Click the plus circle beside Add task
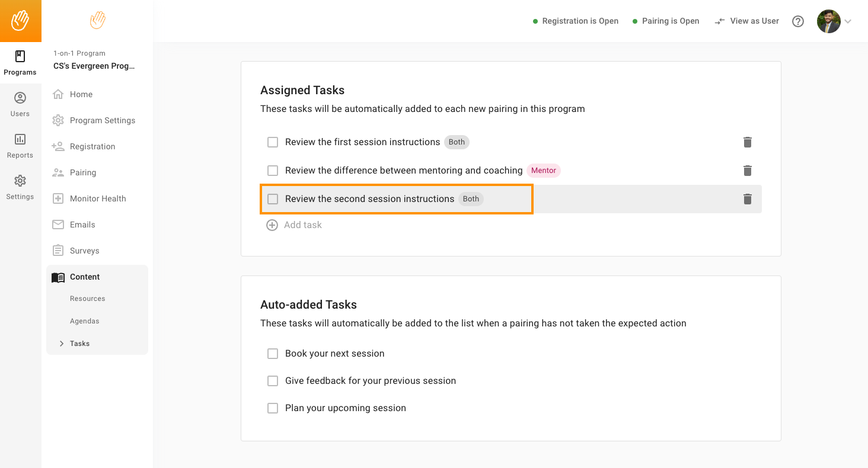The height and width of the screenshot is (468, 868). (272, 225)
